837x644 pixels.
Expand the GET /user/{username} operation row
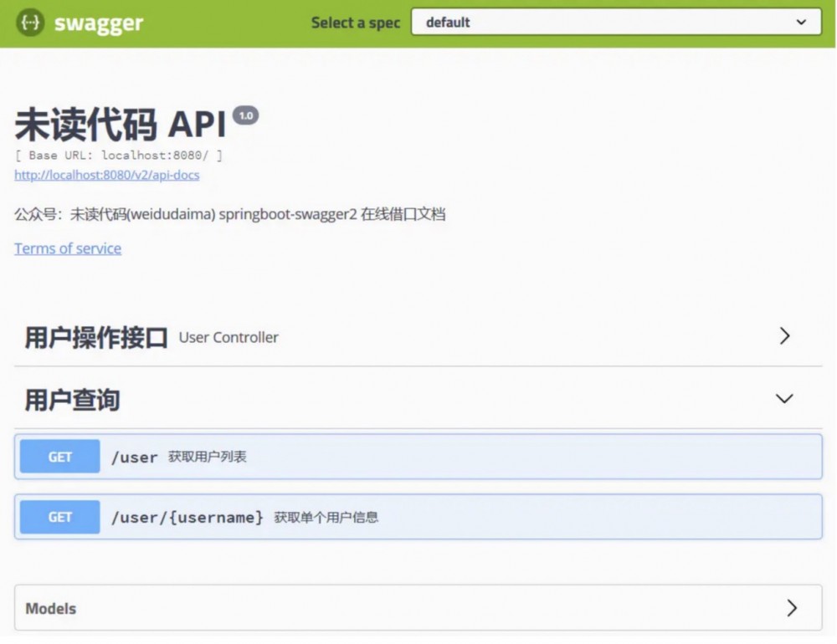click(x=418, y=517)
